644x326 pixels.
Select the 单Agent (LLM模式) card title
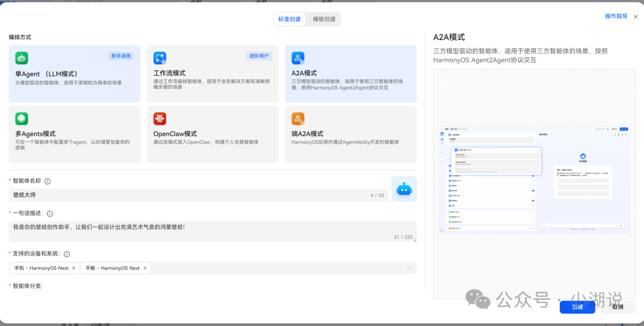tap(47, 74)
